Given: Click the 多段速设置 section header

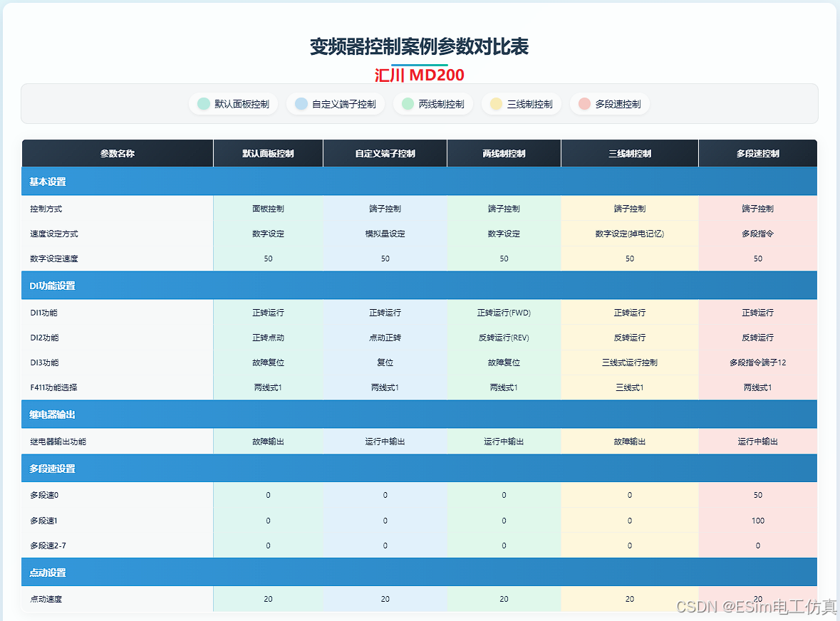Looking at the screenshot, I should (x=420, y=469).
